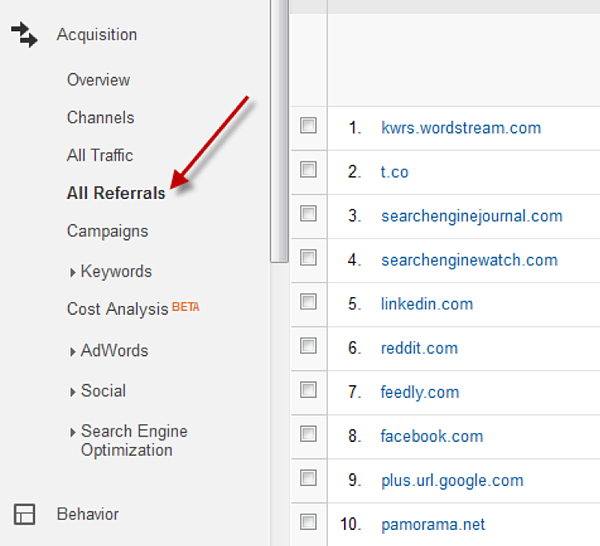The height and width of the screenshot is (546, 600).
Task: Open the All Referrals report
Action: 116,193
